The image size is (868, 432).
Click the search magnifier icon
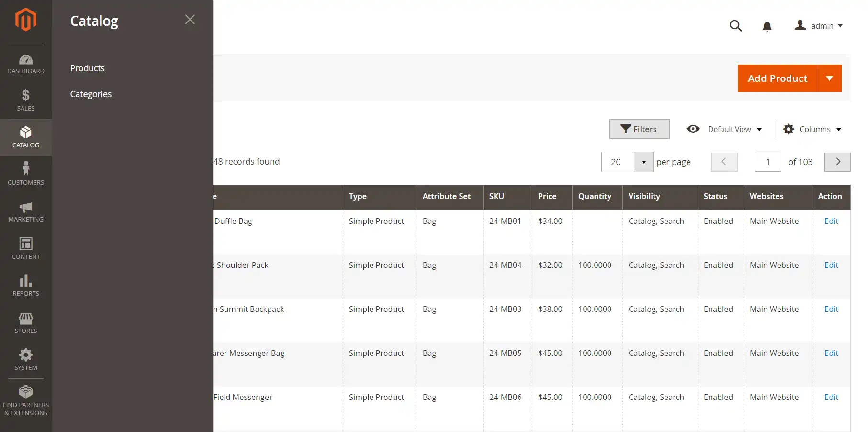coord(735,26)
